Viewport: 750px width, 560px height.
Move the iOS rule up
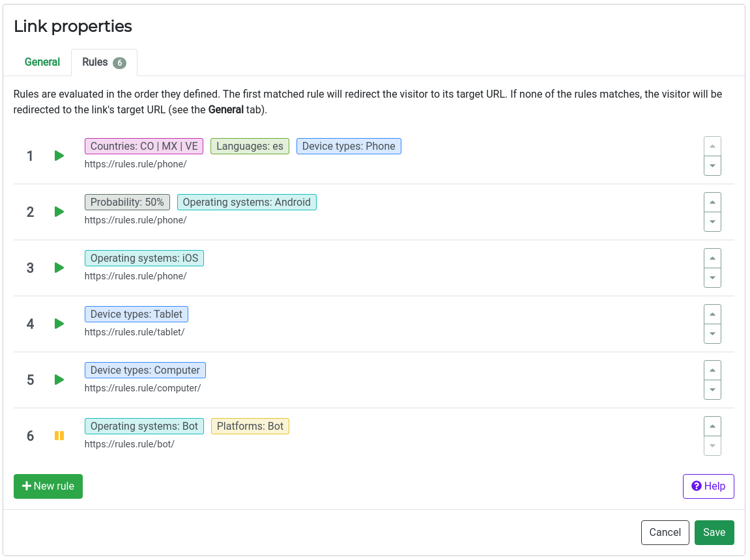point(712,258)
